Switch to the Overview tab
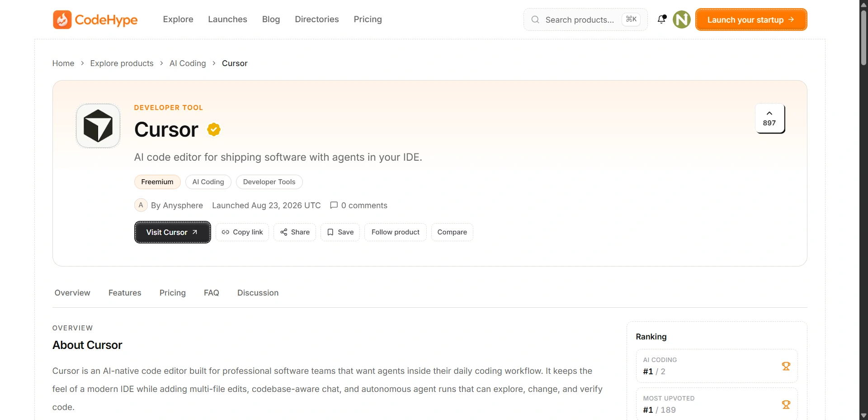Viewport: 868px width, 420px height. [x=72, y=293]
